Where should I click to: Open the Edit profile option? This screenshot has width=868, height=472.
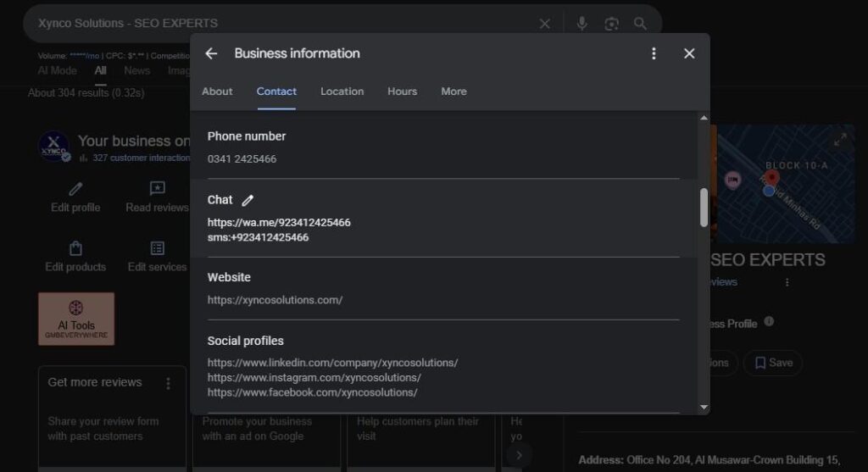75,197
